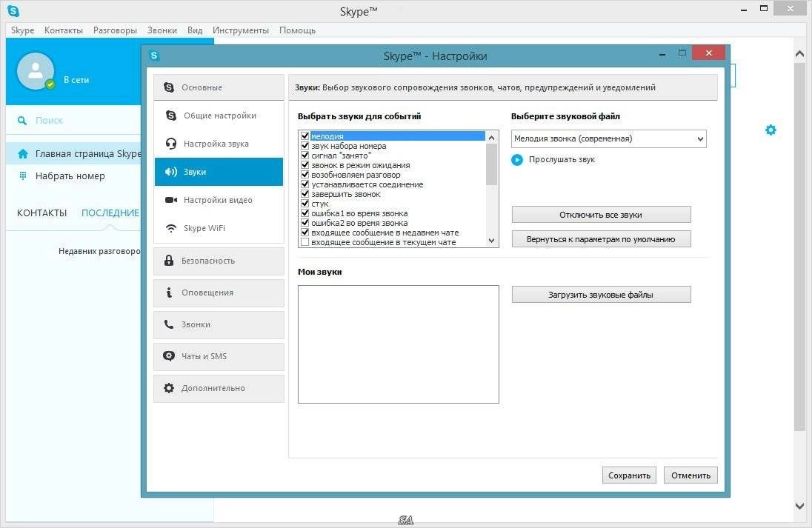812x528 pixels.
Task: Open the Вид menu
Action: pyautogui.click(x=195, y=30)
